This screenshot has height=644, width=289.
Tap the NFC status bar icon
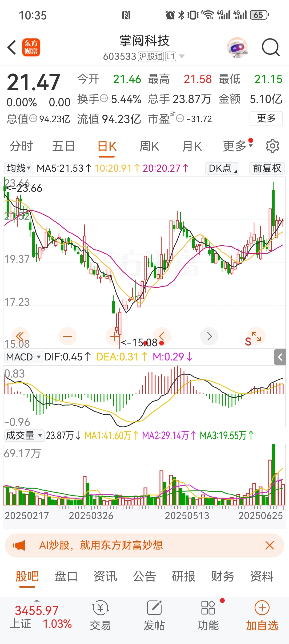(x=126, y=15)
